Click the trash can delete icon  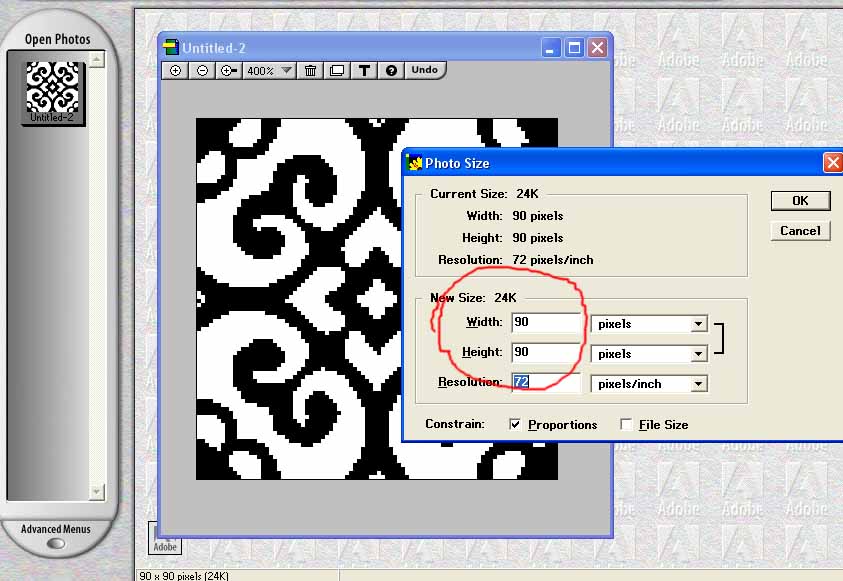pos(310,70)
